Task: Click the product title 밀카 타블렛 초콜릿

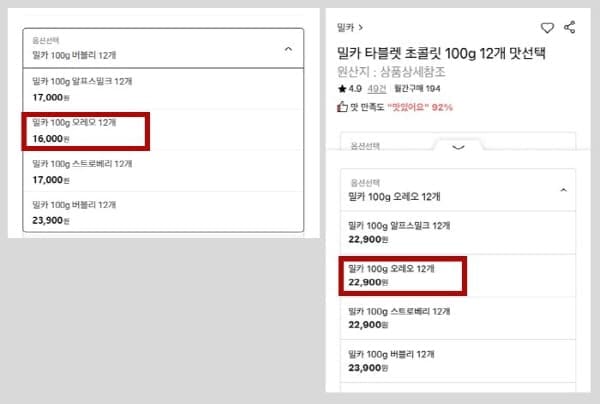Action: point(441,53)
